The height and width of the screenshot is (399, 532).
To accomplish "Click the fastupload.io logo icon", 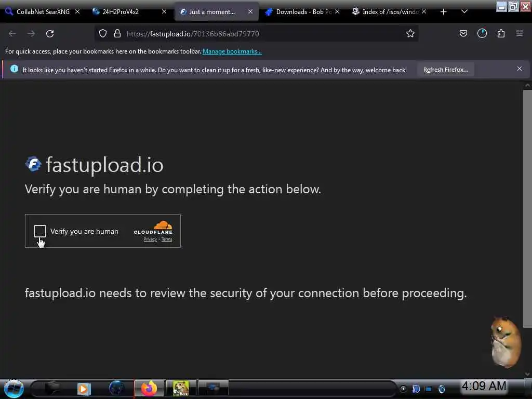I will point(33,164).
